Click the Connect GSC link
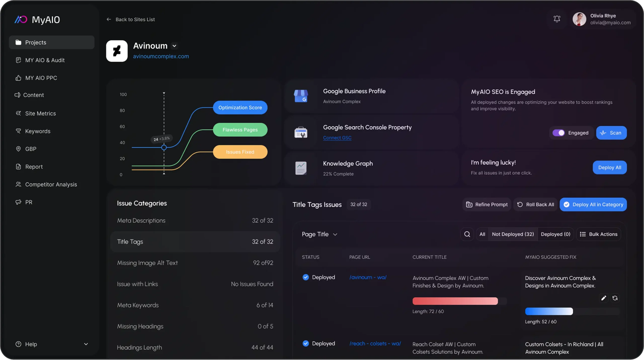 (337, 138)
